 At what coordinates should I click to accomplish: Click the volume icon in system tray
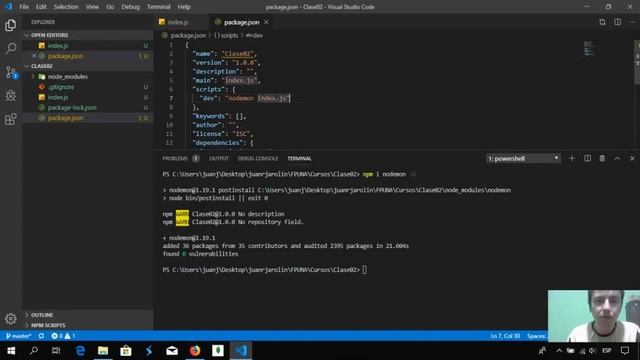click(x=592, y=351)
